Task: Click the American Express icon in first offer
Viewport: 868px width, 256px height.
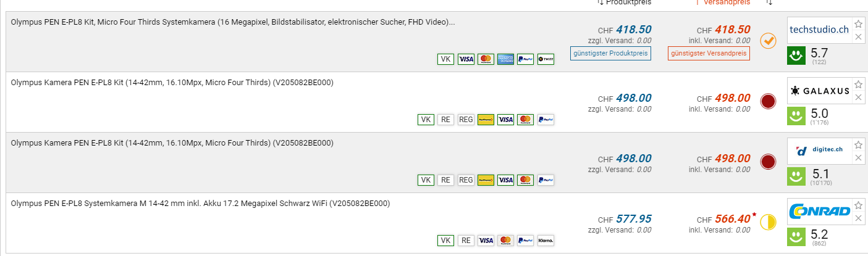Action: click(x=505, y=59)
